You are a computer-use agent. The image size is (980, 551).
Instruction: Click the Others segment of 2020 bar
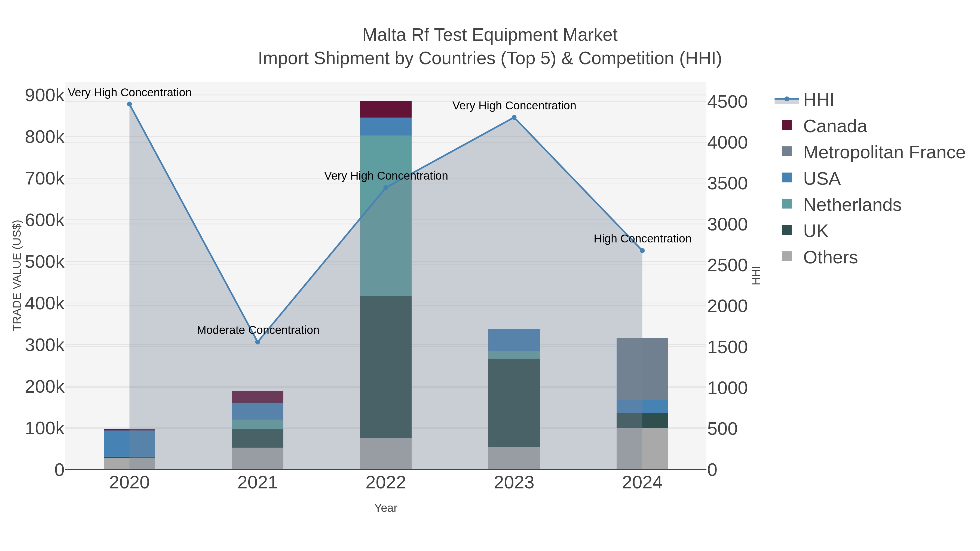tap(129, 464)
